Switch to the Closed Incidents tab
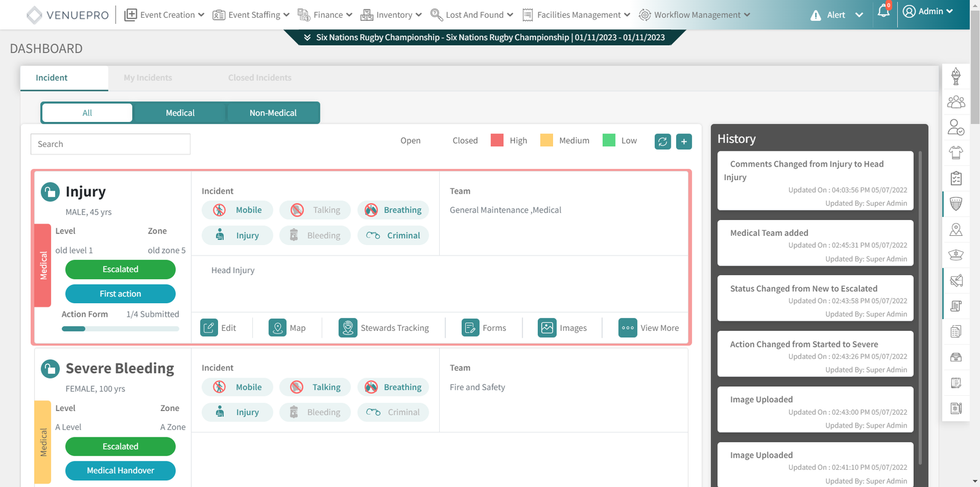Screen dimensions: 980x487 click(260, 78)
